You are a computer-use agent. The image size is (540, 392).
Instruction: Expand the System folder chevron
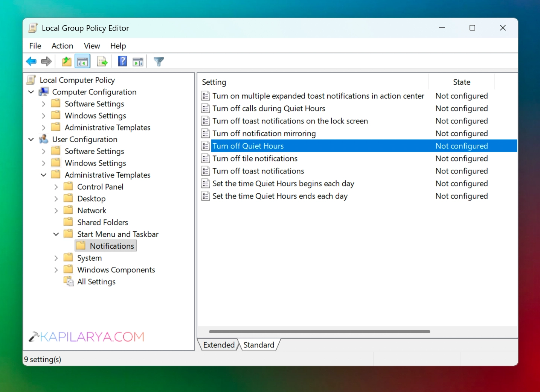[x=56, y=258]
